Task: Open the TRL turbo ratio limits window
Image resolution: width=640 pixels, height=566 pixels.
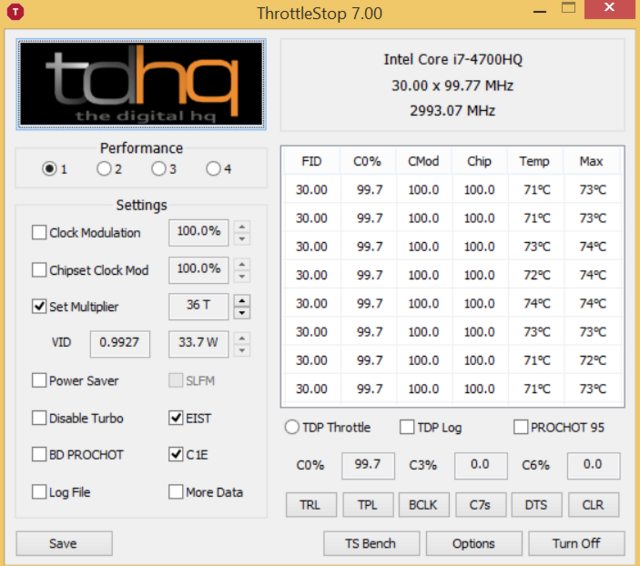Action: coord(311,505)
